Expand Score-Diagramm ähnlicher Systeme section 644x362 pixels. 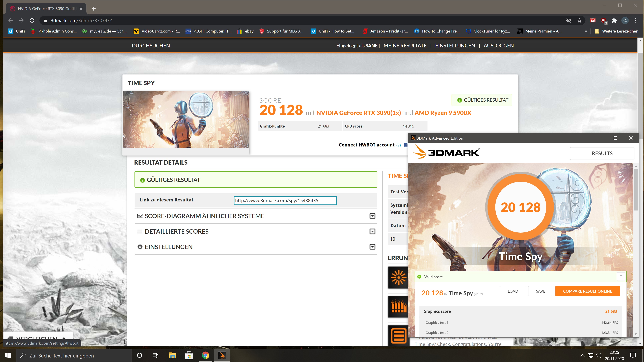(x=372, y=216)
